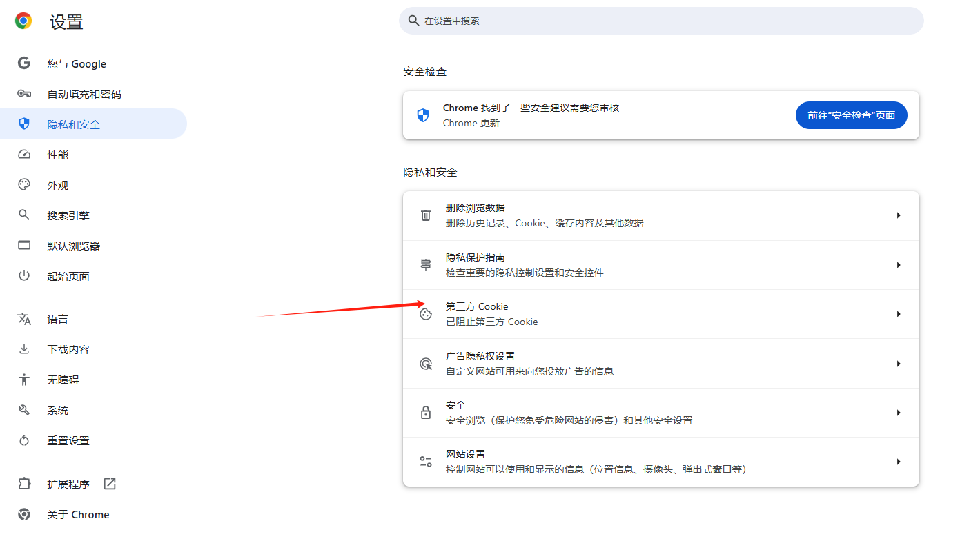Expand the 隐私保护指南 row arrow
Screen dimensions: 980x559
tap(899, 265)
